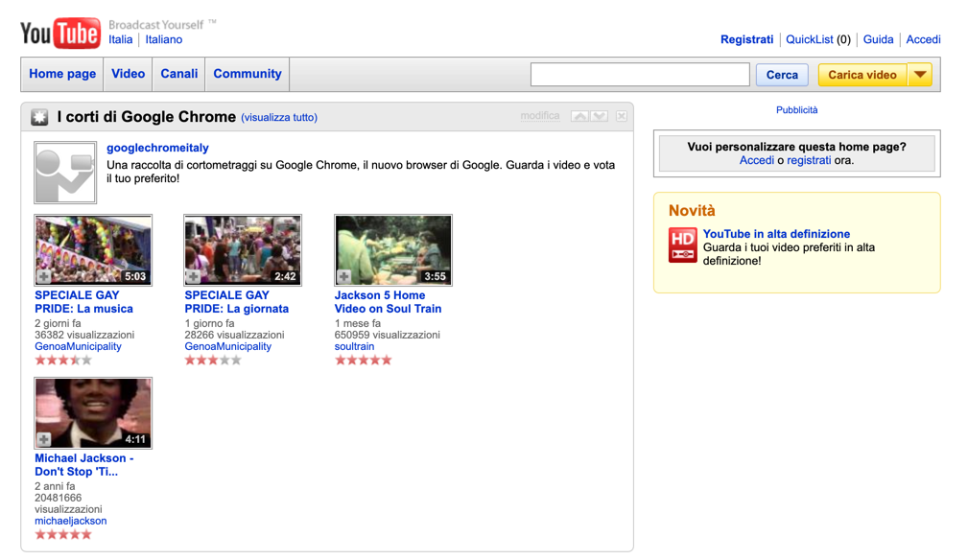Click the star icon beside I corti title
968x560 pixels.
click(x=39, y=117)
